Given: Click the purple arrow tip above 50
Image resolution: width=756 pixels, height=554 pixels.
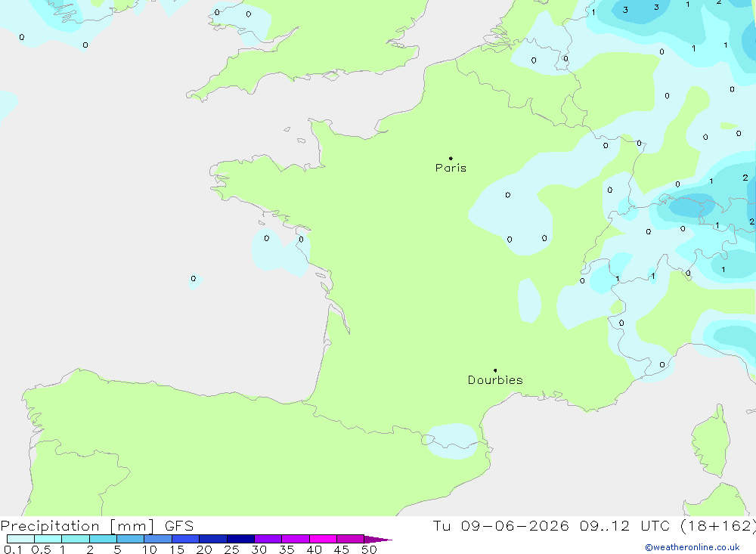Looking at the screenshot, I should [x=378, y=540].
